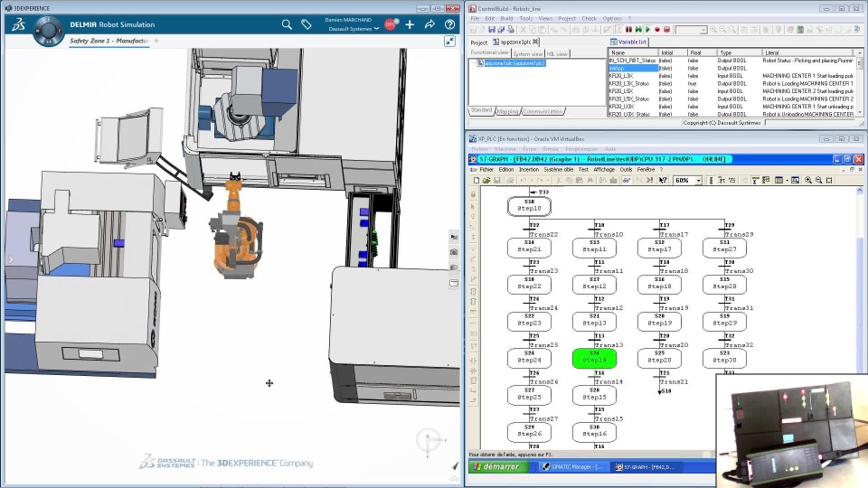Click the context help arrow icon in S7-GRAPH
Screen dimensions: 868x488
[663, 181]
